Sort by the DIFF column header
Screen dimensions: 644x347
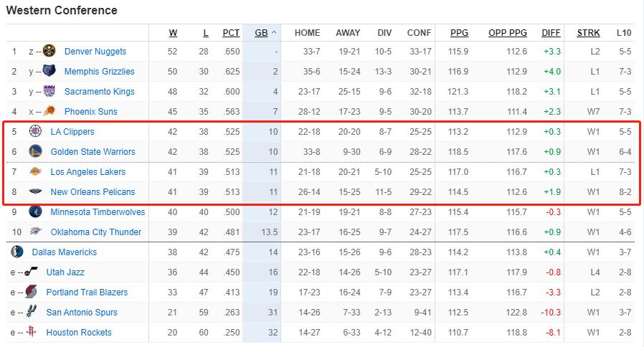pyautogui.click(x=551, y=33)
